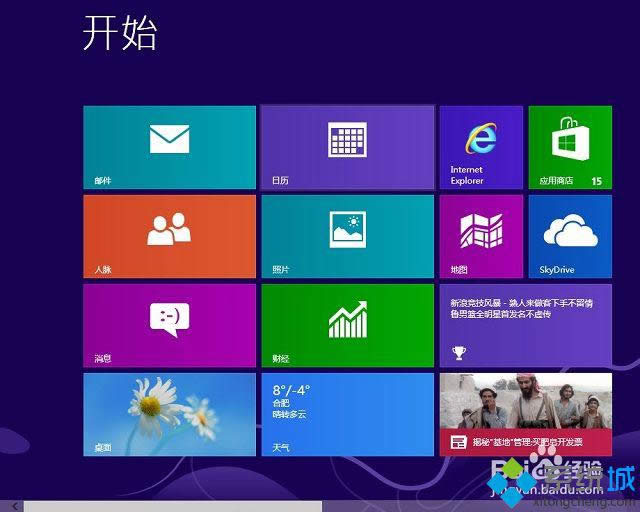This screenshot has width=640, height=512.
Task: Click the 新浪竞技风暴 sports headline
Action: pos(521,308)
